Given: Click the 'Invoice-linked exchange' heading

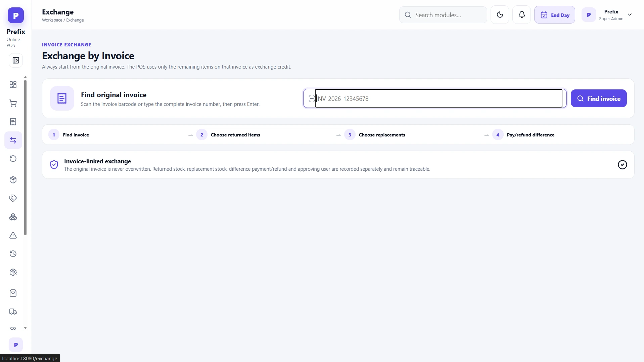Looking at the screenshot, I should [x=97, y=161].
